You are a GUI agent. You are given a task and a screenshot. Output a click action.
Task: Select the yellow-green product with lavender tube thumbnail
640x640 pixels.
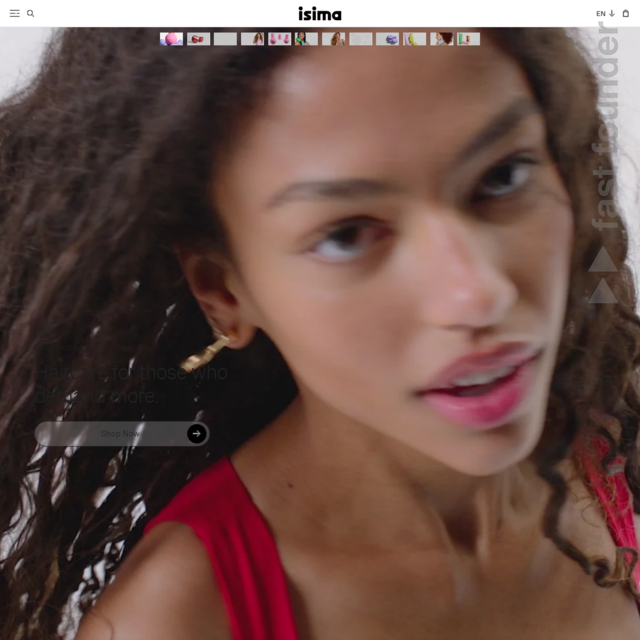(415, 39)
